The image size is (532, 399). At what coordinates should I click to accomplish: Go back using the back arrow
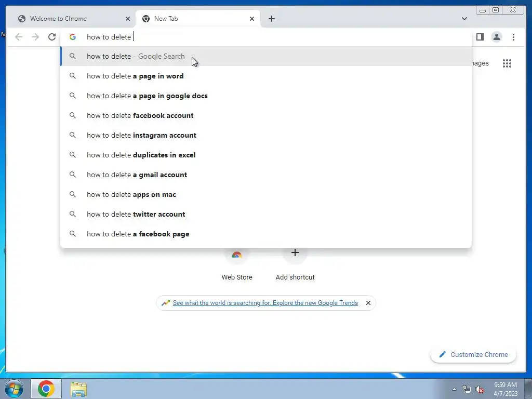tap(19, 37)
